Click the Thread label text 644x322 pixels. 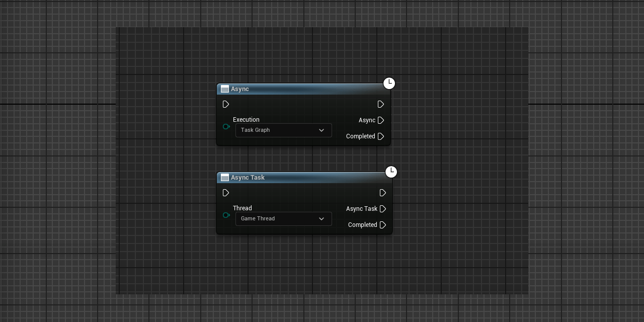(x=243, y=208)
